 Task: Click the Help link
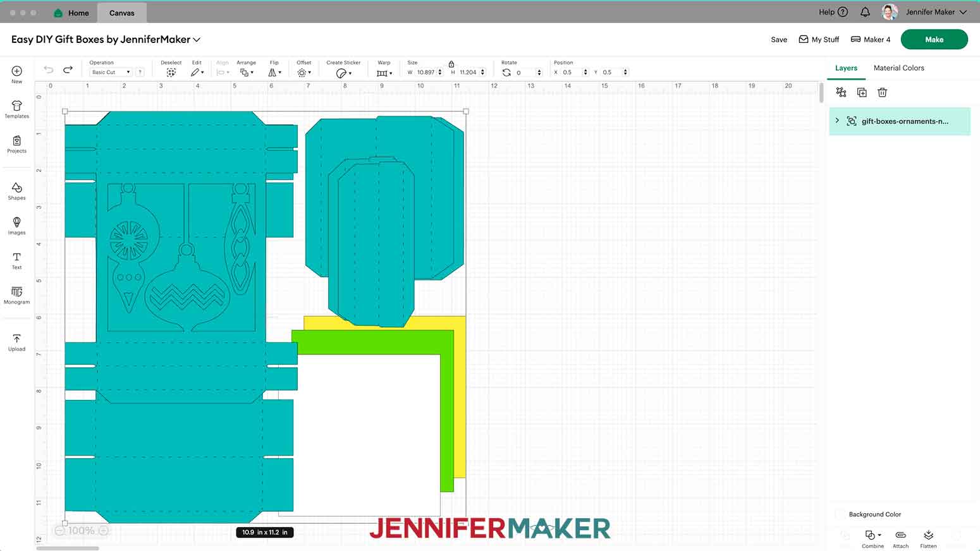pyautogui.click(x=826, y=12)
